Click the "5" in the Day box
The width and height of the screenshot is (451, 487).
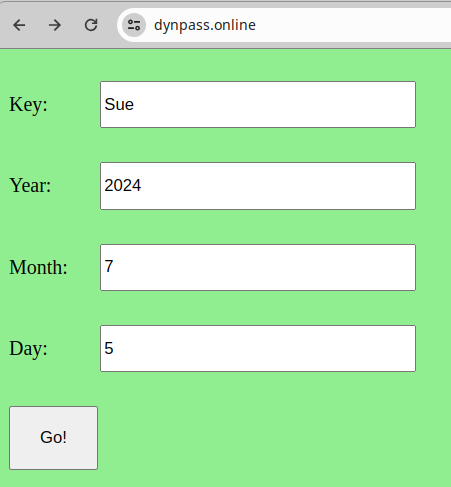click(109, 348)
